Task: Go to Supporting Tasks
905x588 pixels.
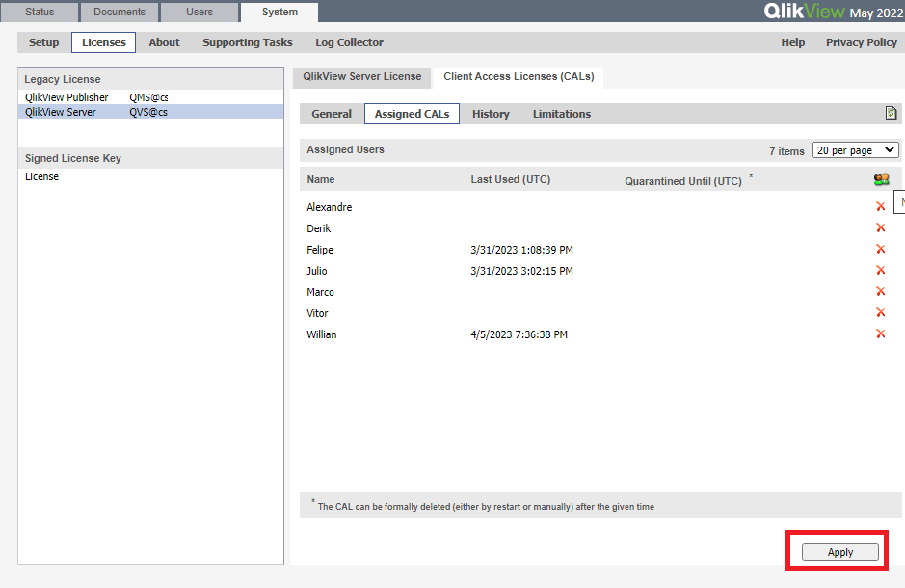Action: [248, 42]
